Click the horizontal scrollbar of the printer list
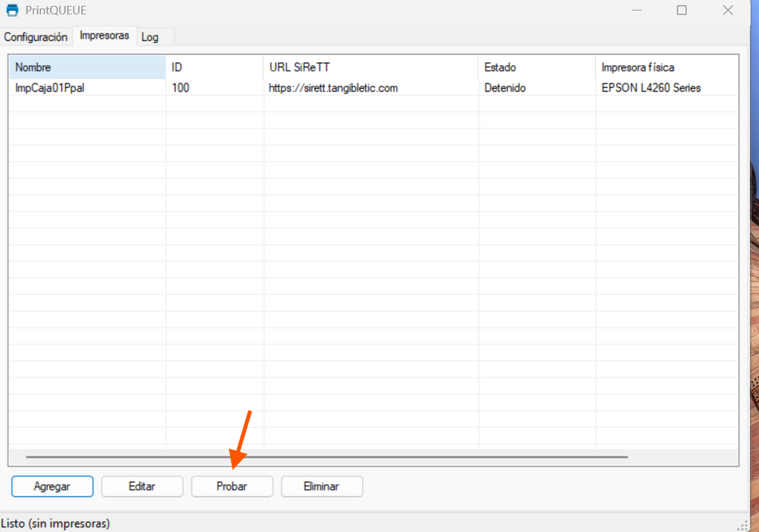Viewport: 759px width, 532px height. [327, 456]
